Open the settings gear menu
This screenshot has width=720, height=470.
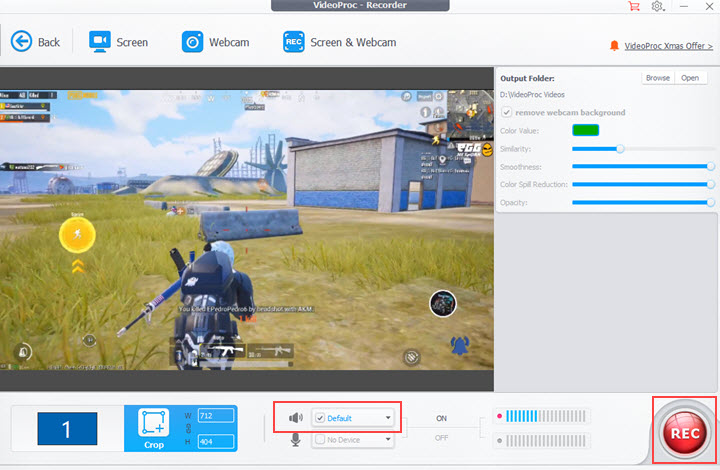click(x=657, y=7)
